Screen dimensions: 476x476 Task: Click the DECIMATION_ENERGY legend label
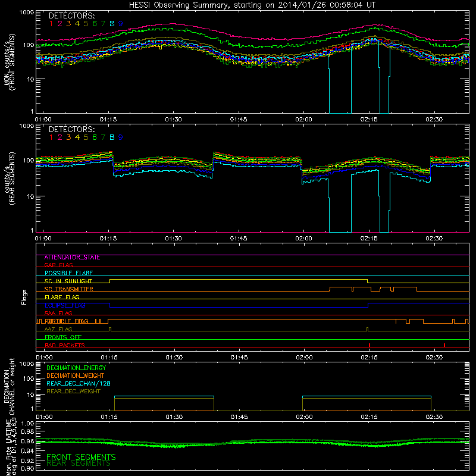pyautogui.click(x=76, y=368)
